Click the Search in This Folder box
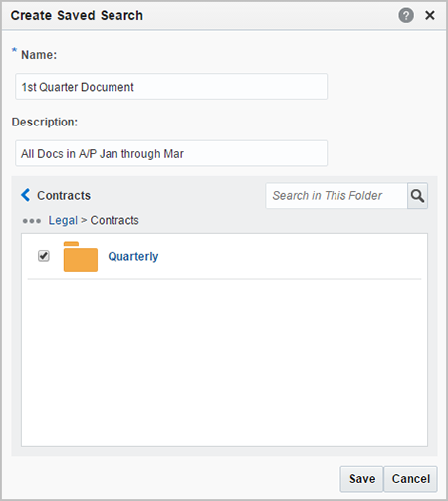Screen dimensions: 448x501 click(x=336, y=196)
